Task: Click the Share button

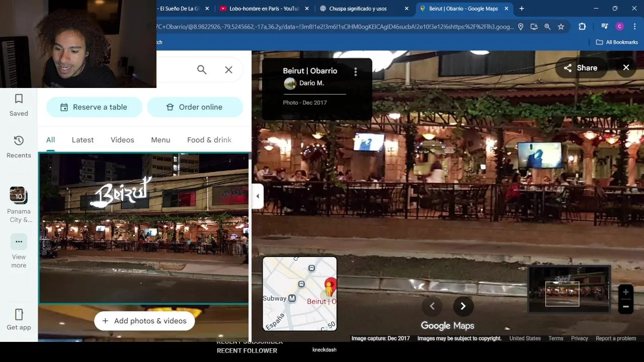Action: (x=580, y=68)
